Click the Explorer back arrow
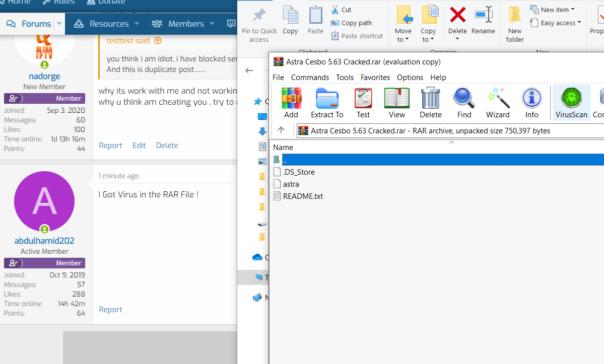 (x=249, y=70)
